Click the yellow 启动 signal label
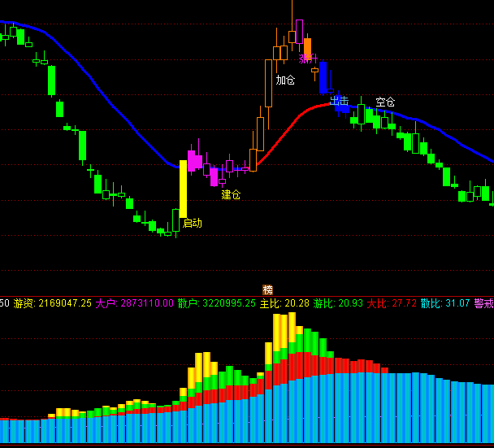This screenshot has height=448, width=494. click(x=192, y=223)
